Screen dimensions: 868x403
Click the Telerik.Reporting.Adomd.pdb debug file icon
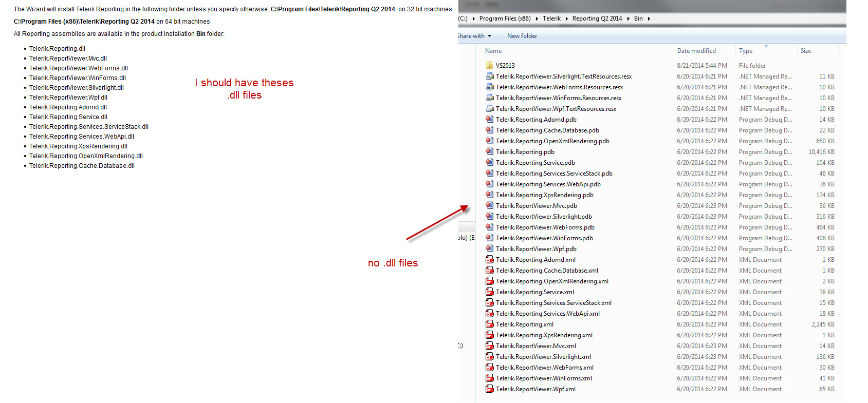[489, 120]
